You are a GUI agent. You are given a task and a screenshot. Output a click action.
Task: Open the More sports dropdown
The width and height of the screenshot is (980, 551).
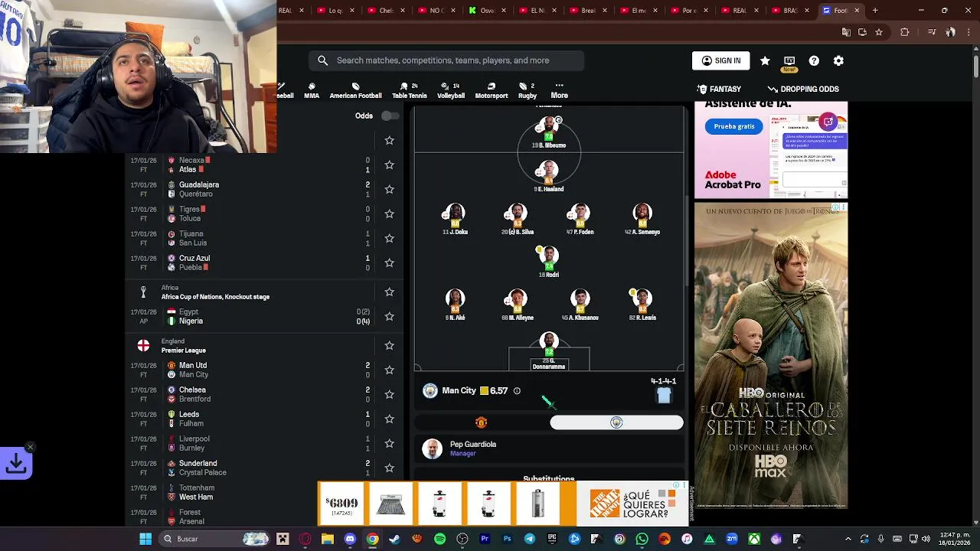point(559,90)
